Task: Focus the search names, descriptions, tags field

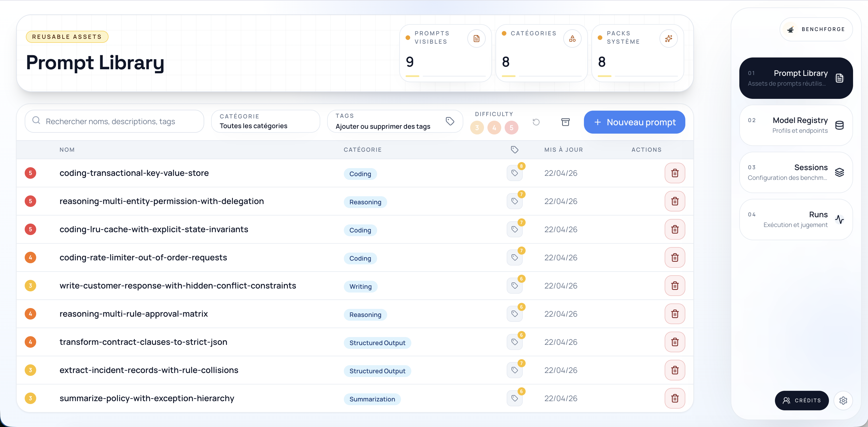Action: pos(115,121)
